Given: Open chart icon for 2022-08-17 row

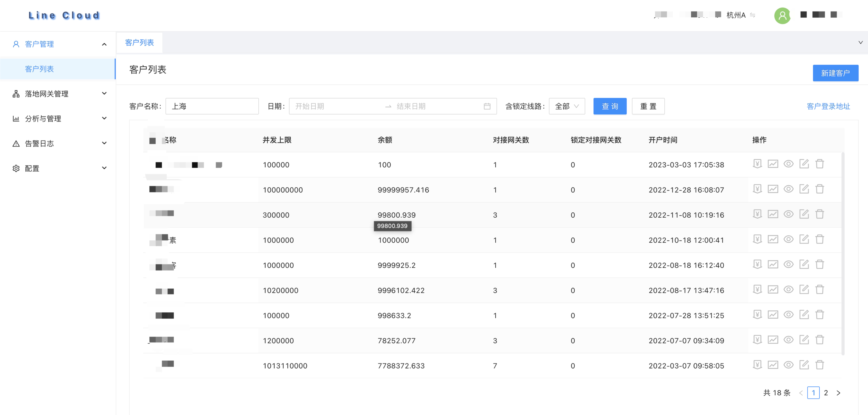Looking at the screenshot, I should [x=773, y=290].
